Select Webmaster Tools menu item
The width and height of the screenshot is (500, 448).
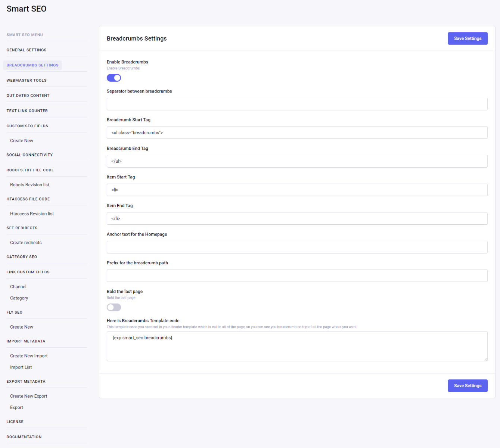27,80
